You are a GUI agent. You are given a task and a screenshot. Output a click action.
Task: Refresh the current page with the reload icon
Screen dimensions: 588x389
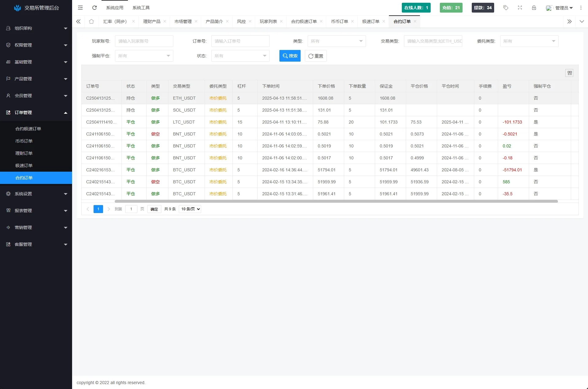pos(94,8)
